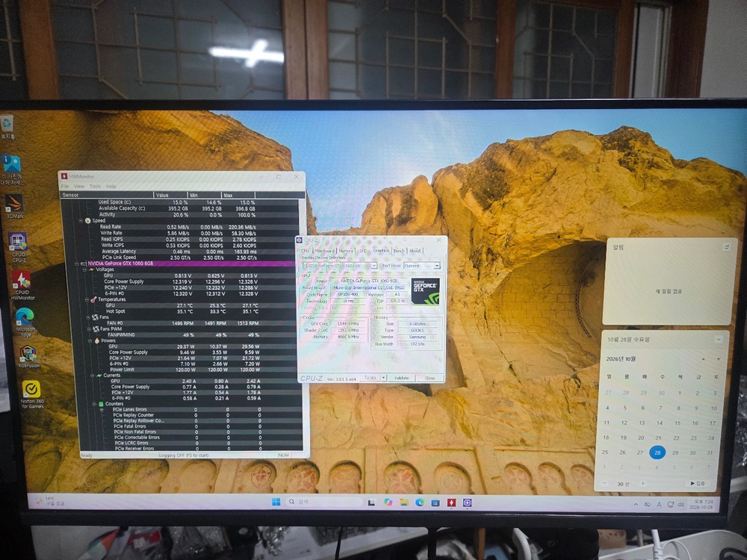Click the network icon in system tray

[x=670, y=504]
